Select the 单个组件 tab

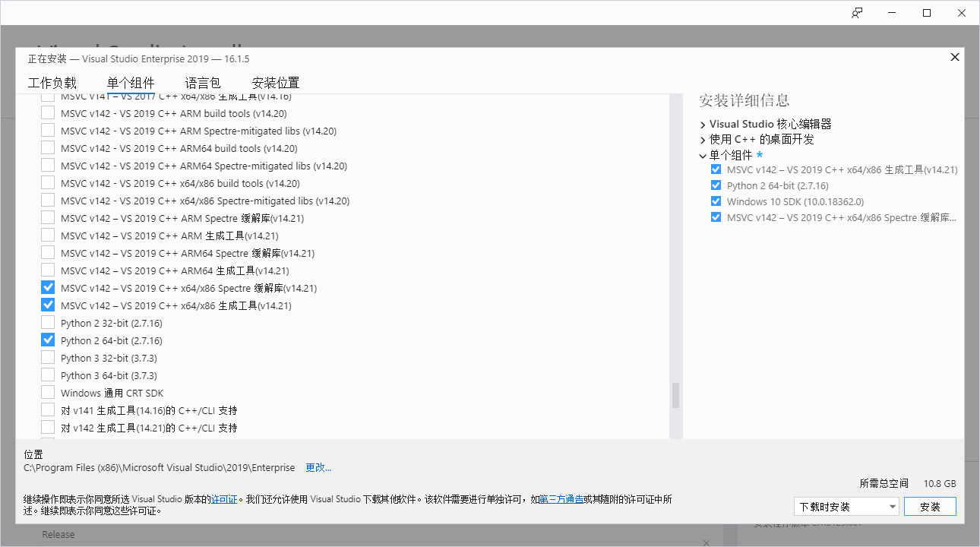[x=131, y=83]
